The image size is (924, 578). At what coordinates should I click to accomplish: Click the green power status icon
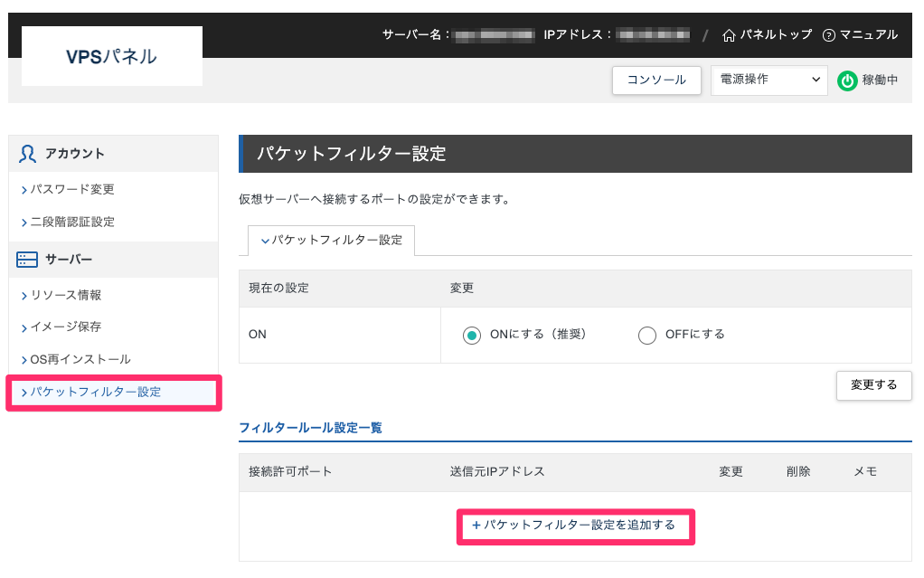tap(847, 81)
